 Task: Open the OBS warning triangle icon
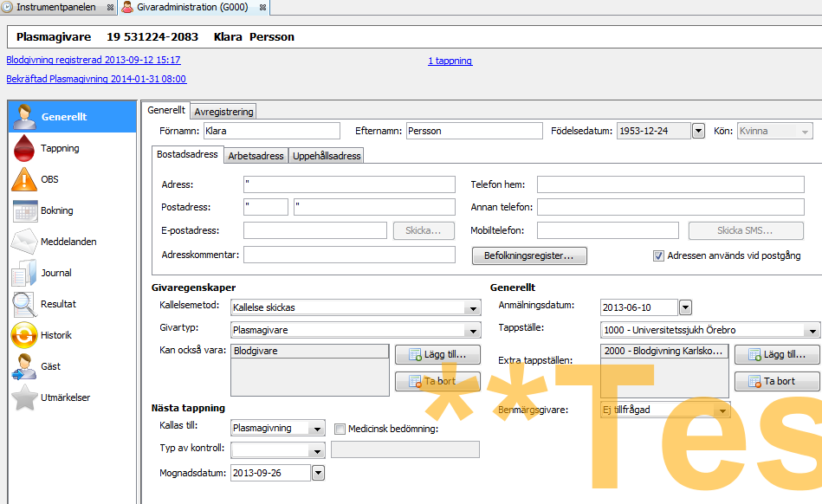tap(24, 179)
